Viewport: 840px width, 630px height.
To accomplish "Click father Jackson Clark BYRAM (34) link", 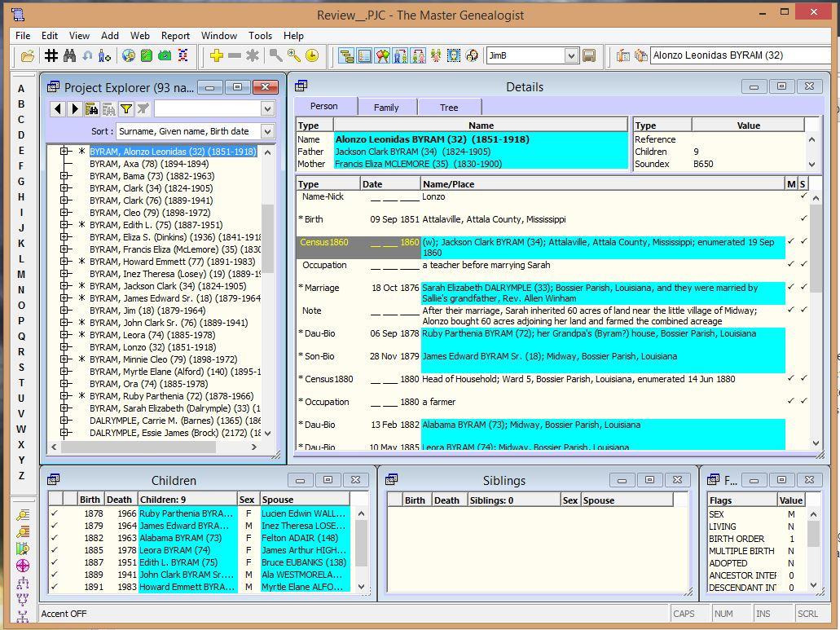I will (412, 152).
